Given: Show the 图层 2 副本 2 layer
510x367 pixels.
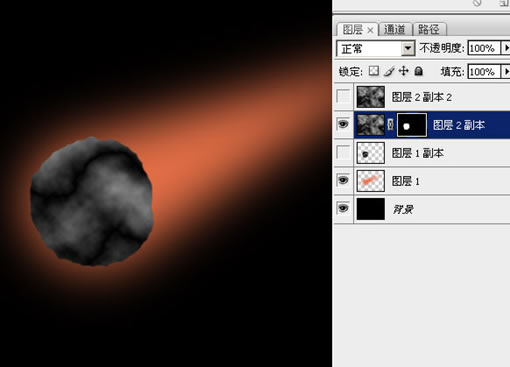Looking at the screenshot, I should pyautogui.click(x=343, y=97).
